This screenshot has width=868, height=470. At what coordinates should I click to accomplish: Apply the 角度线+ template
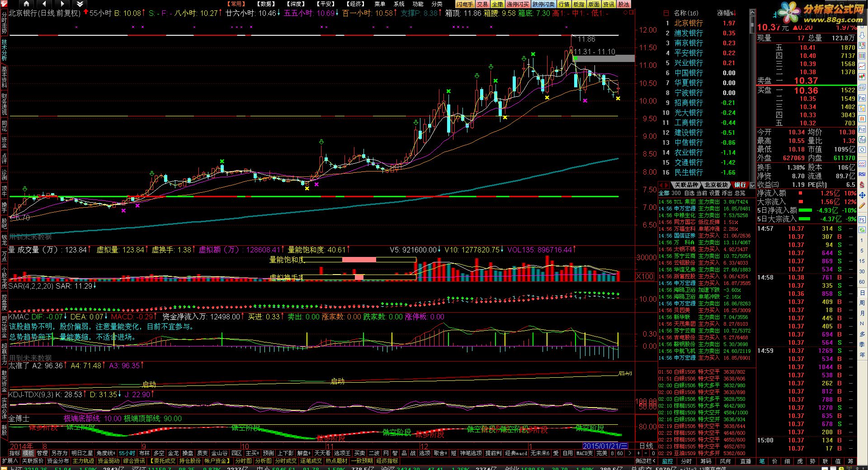106,453
